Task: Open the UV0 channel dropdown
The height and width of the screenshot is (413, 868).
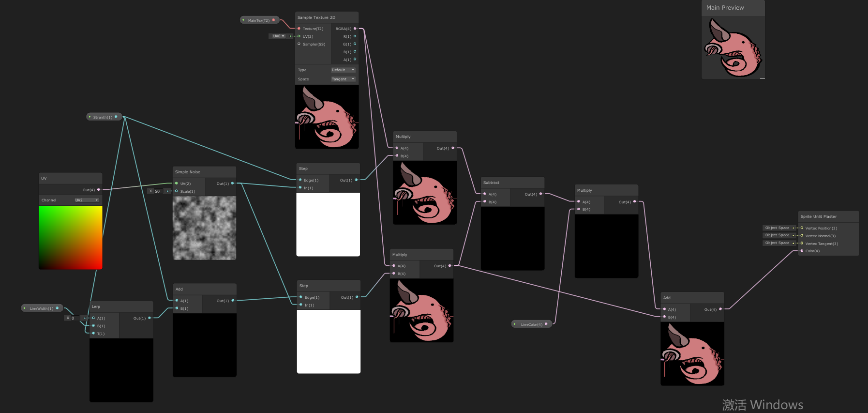Action: tap(279, 36)
